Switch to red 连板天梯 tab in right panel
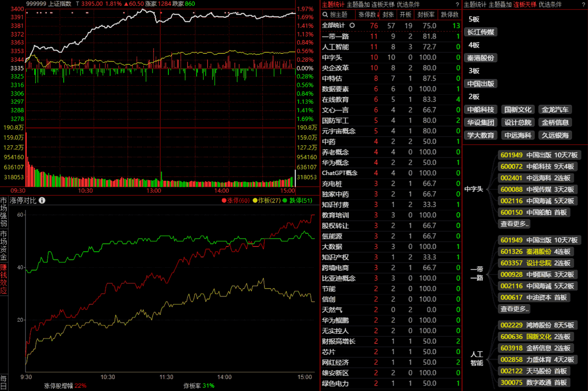Viewport: 588px width, 391px height. click(525, 5)
